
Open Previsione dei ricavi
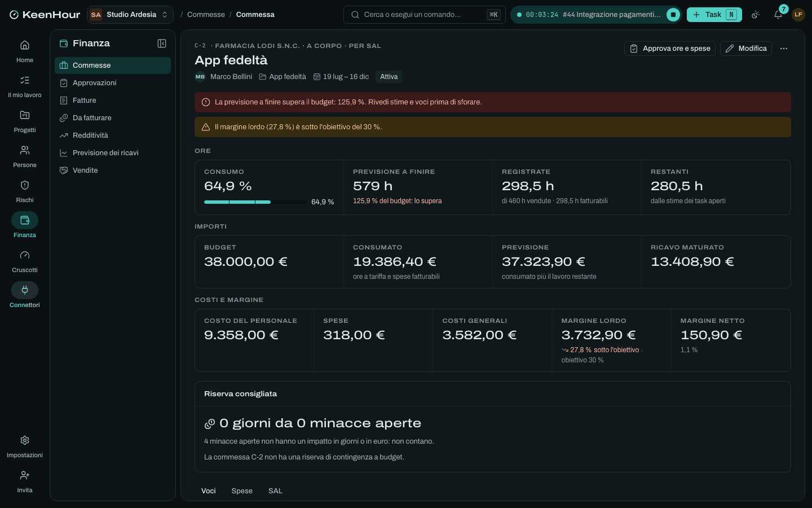(x=113, y=153)
